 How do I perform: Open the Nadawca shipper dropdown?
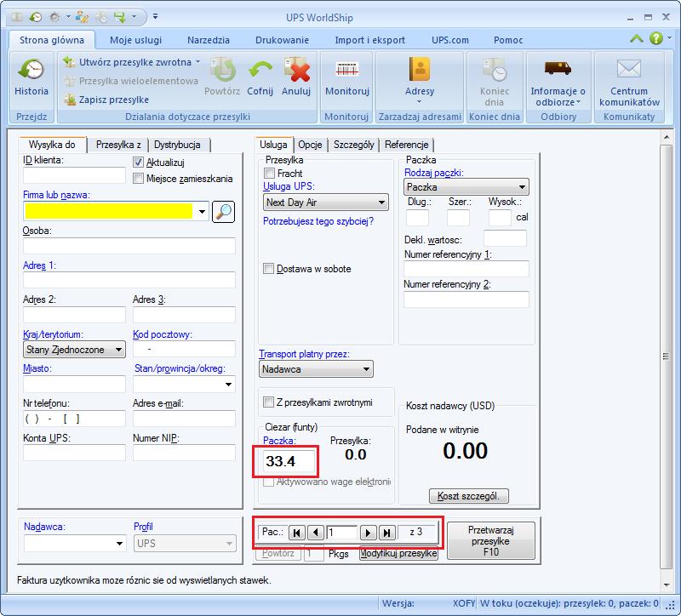pos(119,543)
